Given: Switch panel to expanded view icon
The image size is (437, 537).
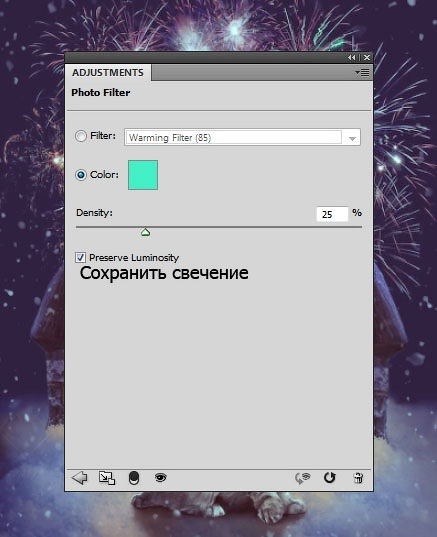Looking at the screenshot, I should coord(107,478).
